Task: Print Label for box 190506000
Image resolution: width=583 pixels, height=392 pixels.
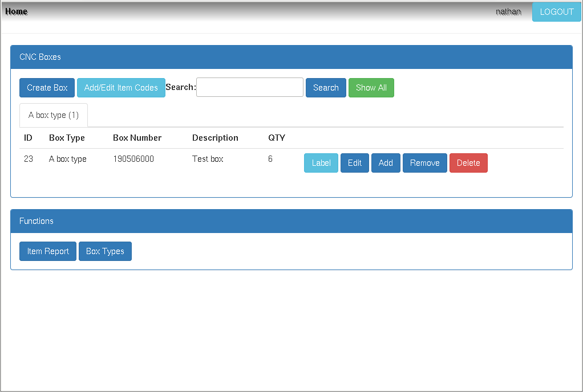Action: tap(321, 163)
